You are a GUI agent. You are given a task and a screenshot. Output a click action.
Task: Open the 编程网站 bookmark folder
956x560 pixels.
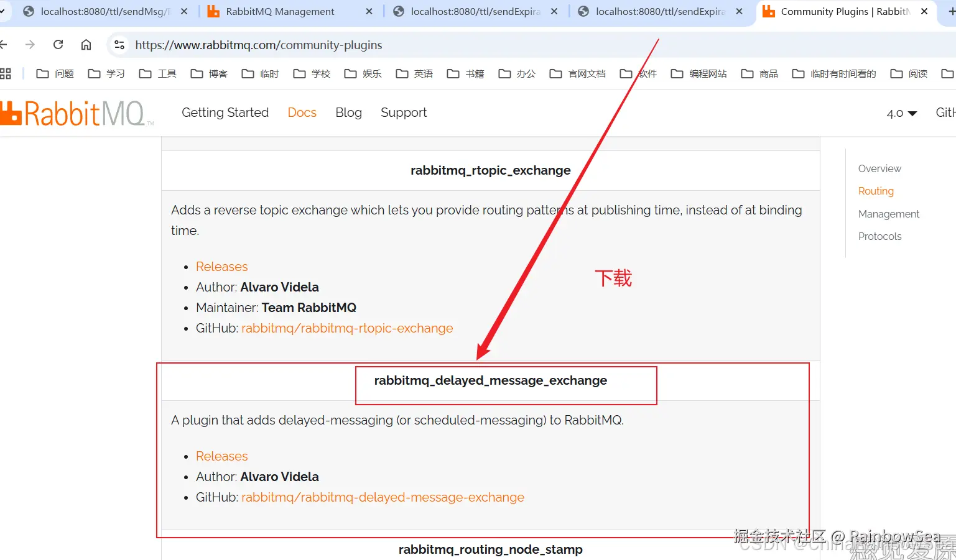(699, 73)
